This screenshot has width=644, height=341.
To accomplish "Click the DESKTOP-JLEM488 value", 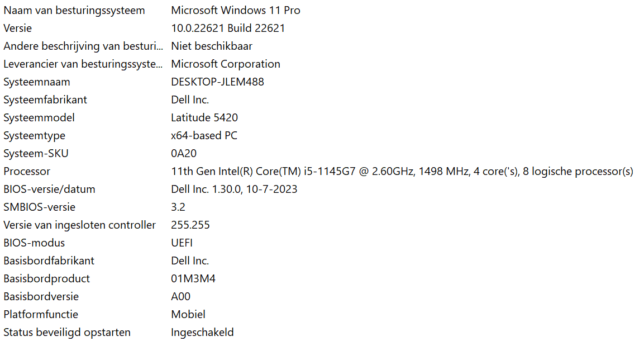I will tap(217, 82).
